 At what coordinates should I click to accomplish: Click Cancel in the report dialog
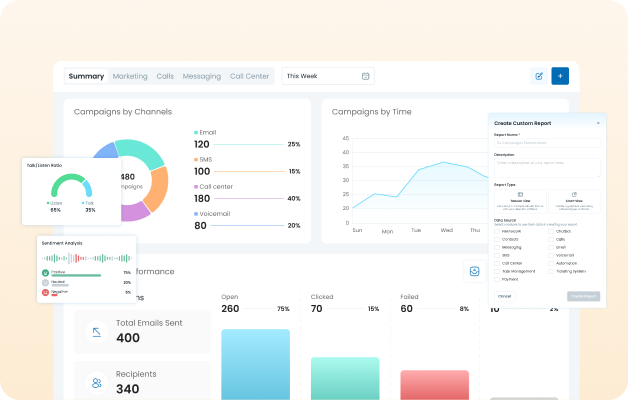[505, 296]
